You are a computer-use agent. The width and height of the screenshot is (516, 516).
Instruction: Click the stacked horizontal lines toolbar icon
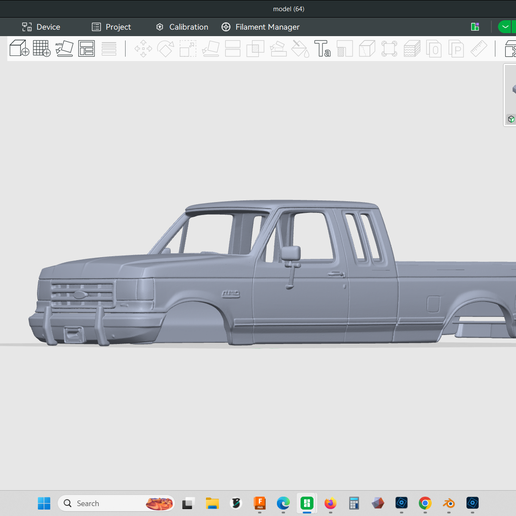[109, 49]
